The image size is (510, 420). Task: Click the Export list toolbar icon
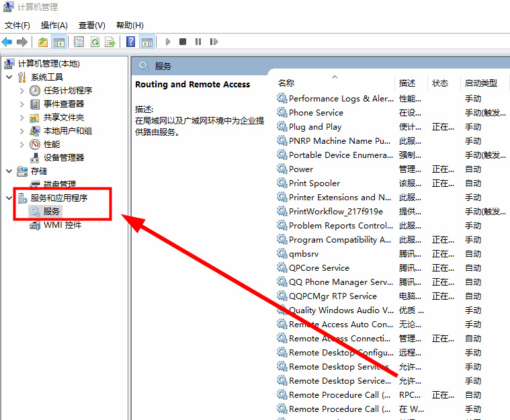click(x=110, y=42)
